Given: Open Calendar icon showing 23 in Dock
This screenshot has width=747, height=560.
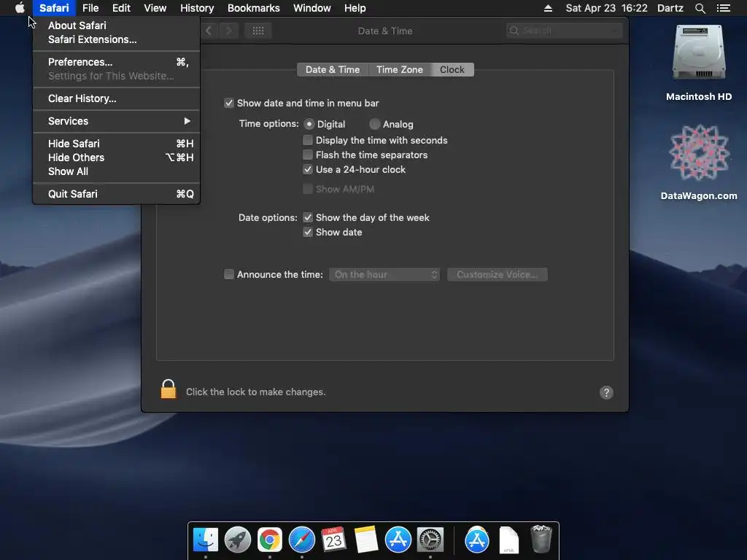Looking at the screenshot, I should [333, 540].
